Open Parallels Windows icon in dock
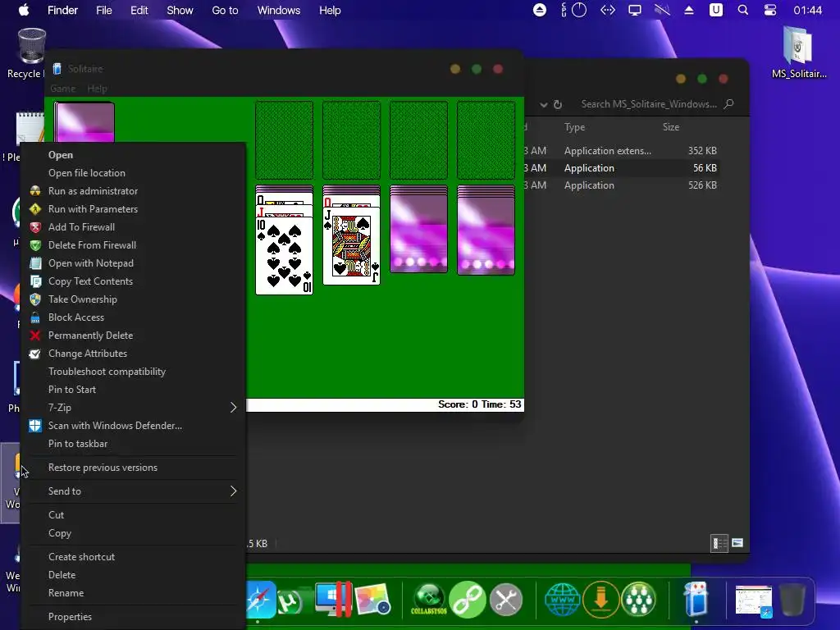Viewport: 840px width, 630px height. 334,599
